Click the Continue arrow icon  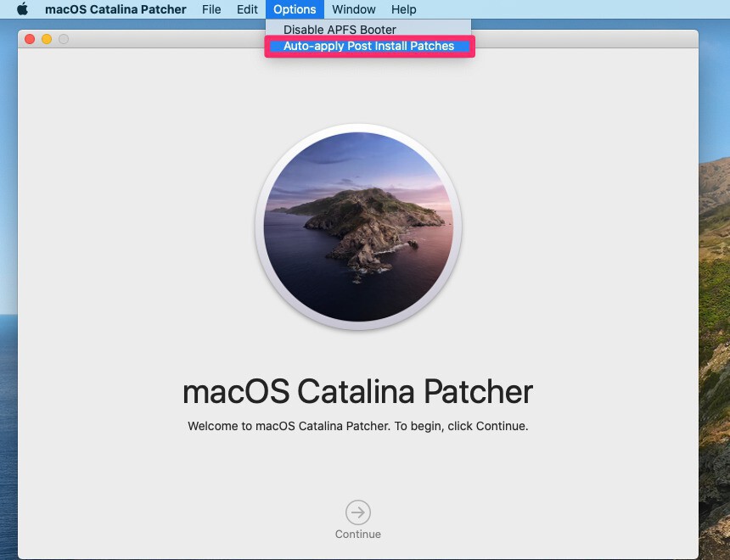point(358,512)
